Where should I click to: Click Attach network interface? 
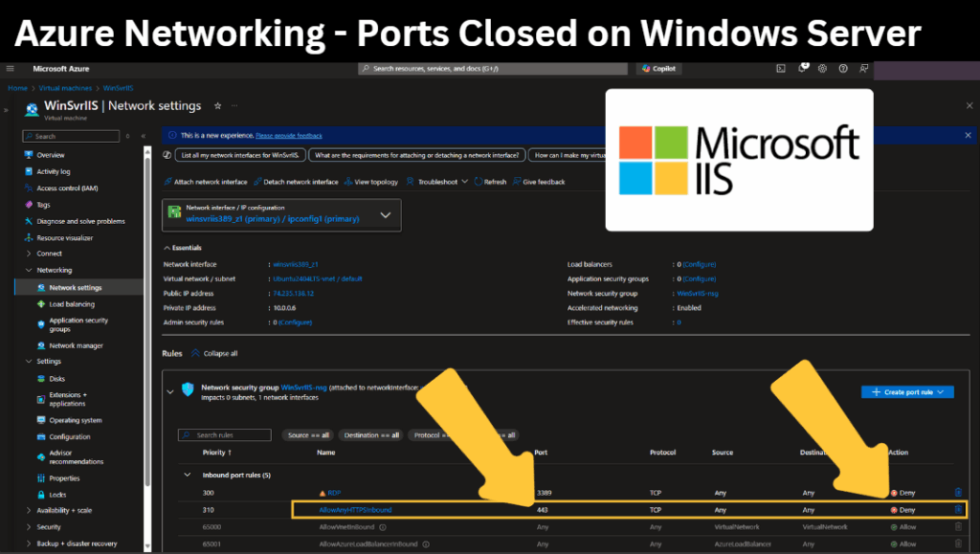[206, 182]
